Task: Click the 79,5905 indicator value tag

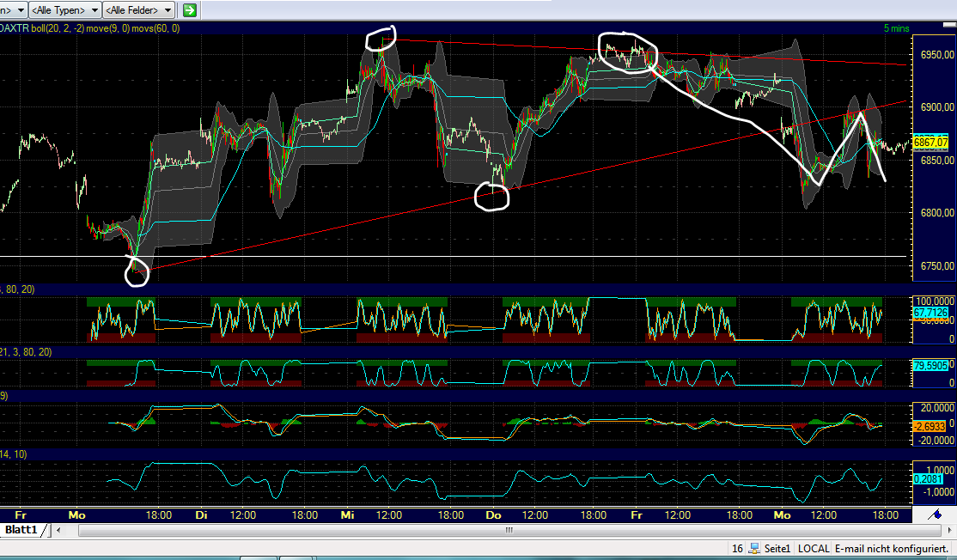Action: pos(930,366)
